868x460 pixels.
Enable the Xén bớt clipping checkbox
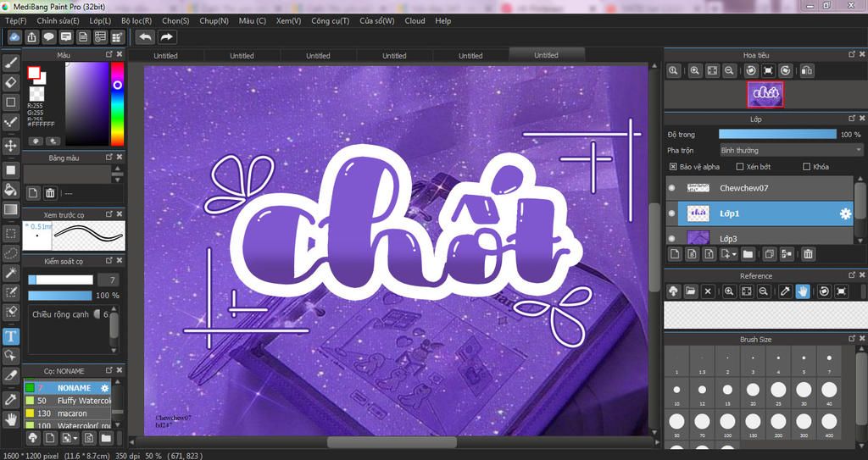[739, 167]
